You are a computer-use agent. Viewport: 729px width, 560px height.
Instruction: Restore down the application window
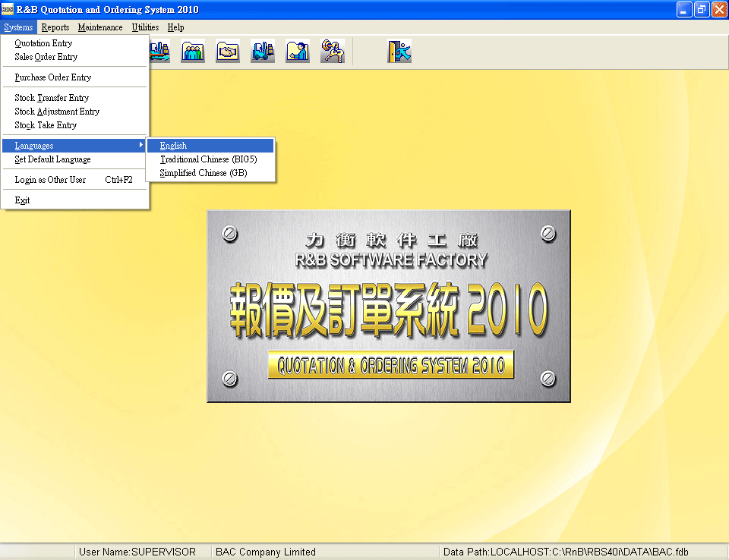pyautogui.click(x=702, y=10)
